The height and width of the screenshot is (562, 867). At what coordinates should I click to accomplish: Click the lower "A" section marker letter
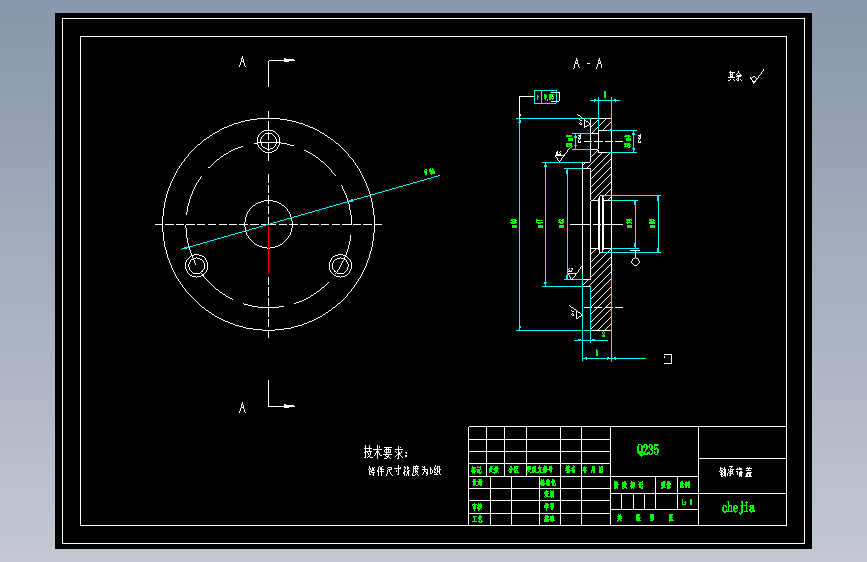pos(242,408)
